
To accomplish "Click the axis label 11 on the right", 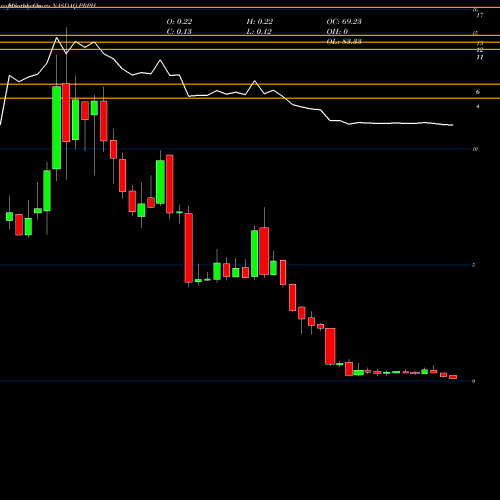I will pos(480,57).
